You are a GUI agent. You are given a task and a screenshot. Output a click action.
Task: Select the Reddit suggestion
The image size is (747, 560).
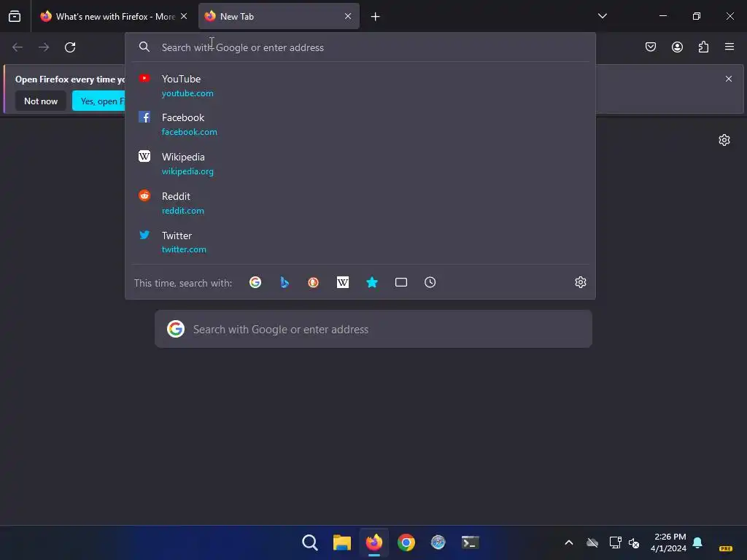[x=360, y=203]
